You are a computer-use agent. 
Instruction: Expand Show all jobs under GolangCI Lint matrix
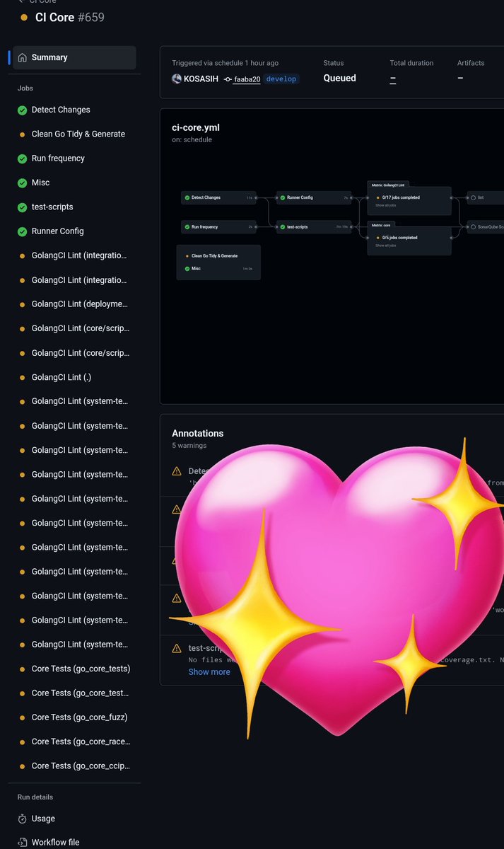point(385,205)
